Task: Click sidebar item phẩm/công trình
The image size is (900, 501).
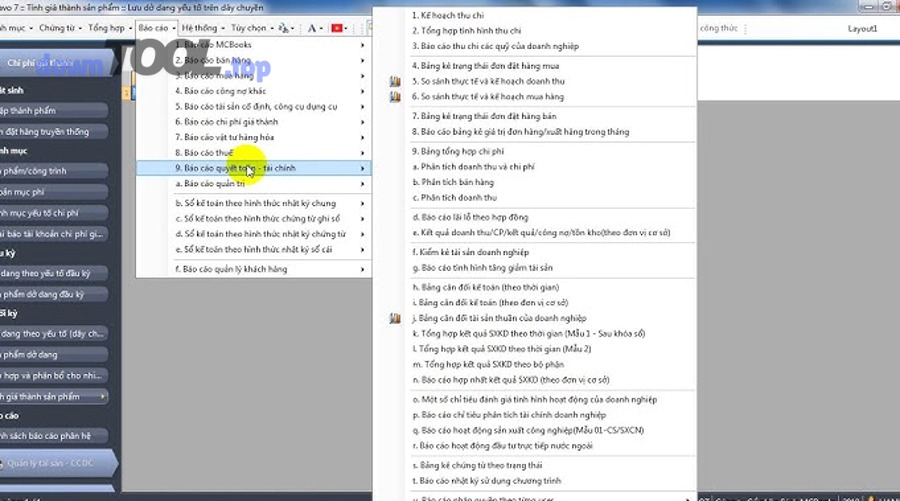Action: [54, 171]
